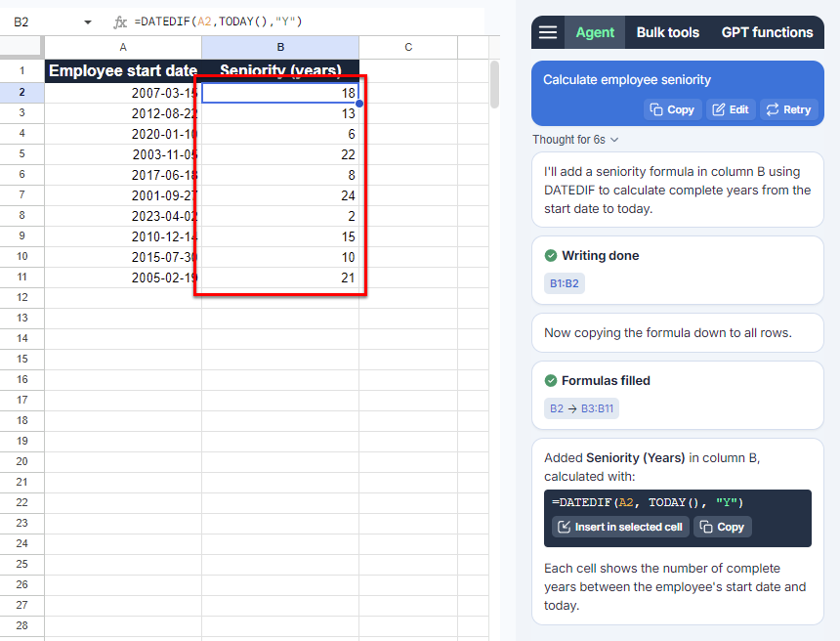Click the fx formula icon
Viewport: 840px width, 641px height.
[120, 21]
